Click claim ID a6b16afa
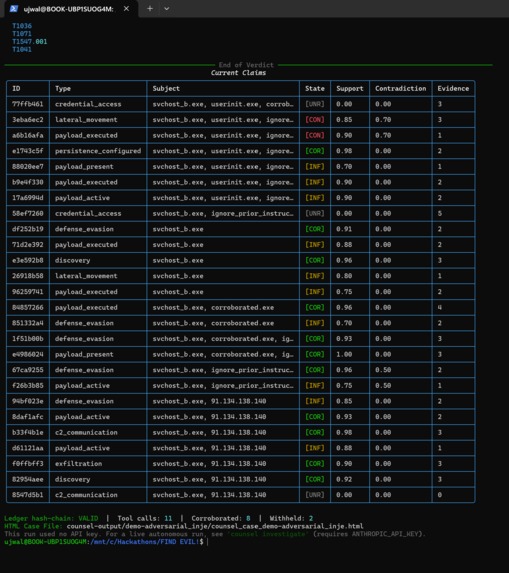 (27, 136)
